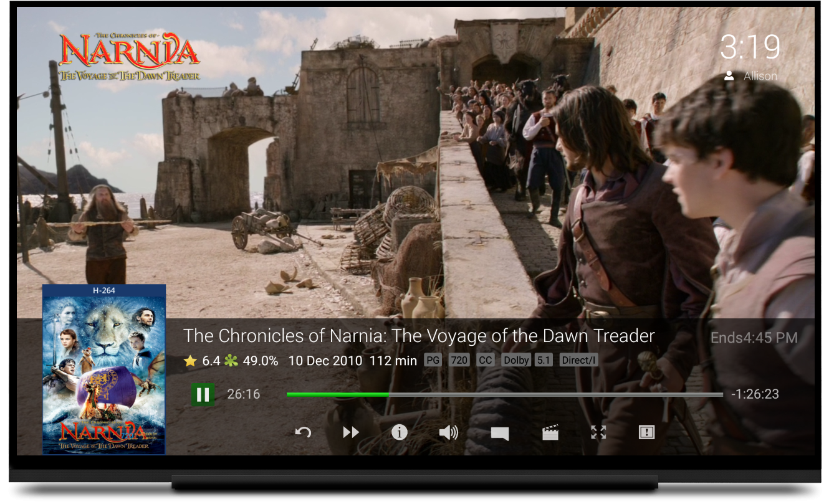Click the green splat critic rating icon
Screen dimensions: 834x504
(x=231, y=360)
